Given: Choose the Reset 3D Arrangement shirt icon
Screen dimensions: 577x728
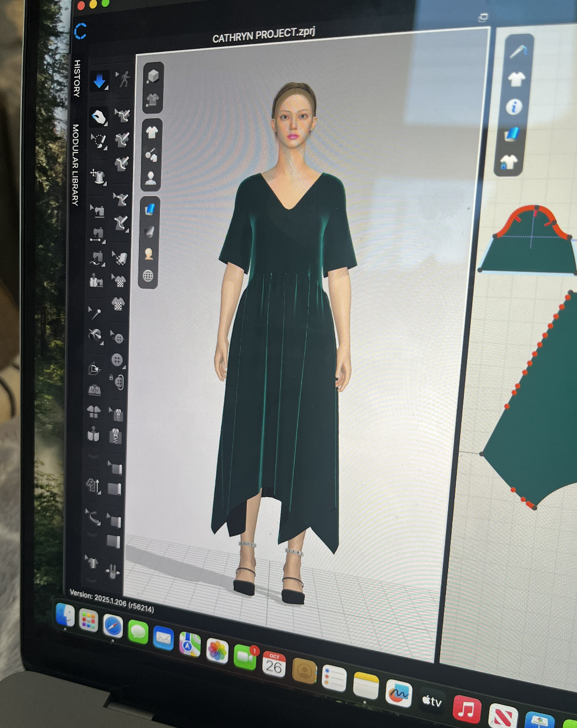Looking at the screenshot, I should tap(93, 412).
